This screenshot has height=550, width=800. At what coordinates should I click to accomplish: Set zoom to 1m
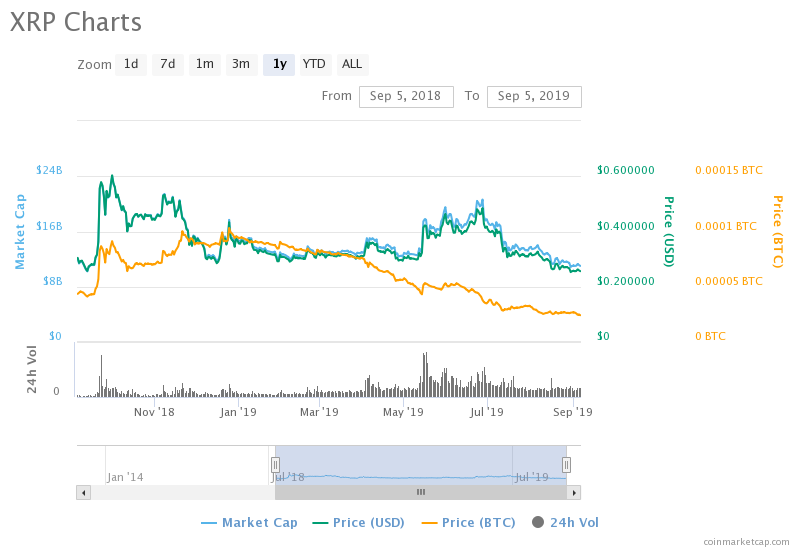[x=205, y=65]
